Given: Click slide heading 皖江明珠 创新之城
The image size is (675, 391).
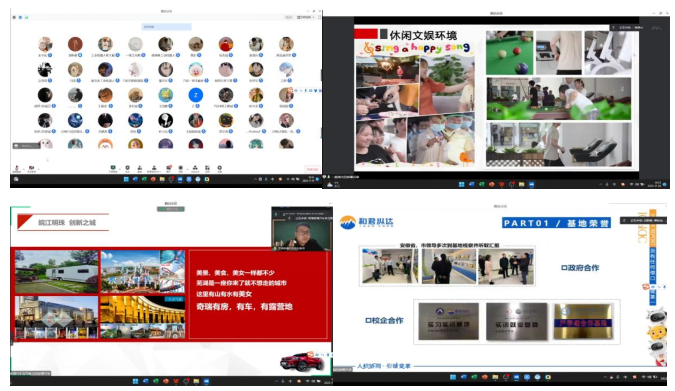Looking at the screenshot, I should 67,223.
